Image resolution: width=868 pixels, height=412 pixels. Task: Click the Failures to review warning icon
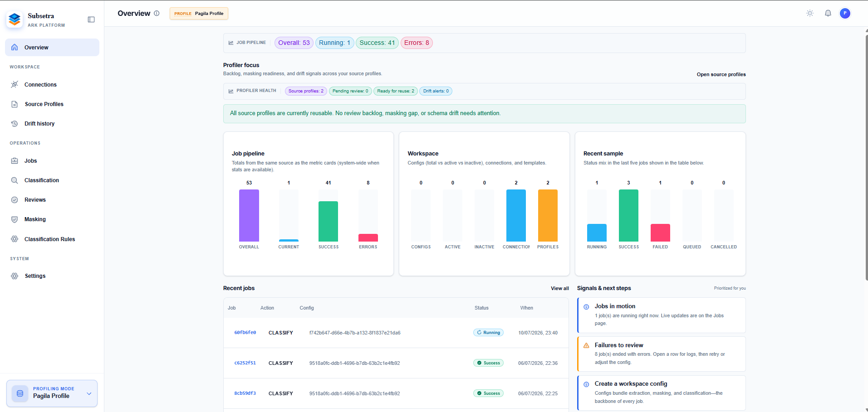coord(586,345)
